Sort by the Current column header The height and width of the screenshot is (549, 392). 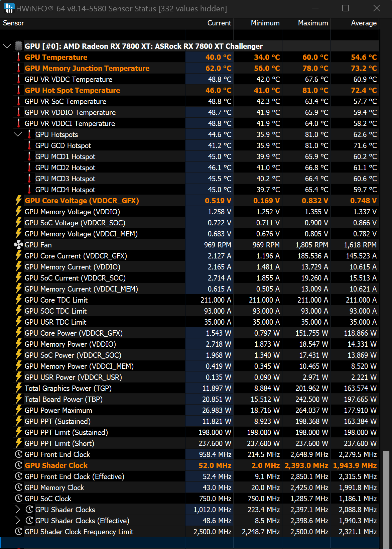(209, 23)
